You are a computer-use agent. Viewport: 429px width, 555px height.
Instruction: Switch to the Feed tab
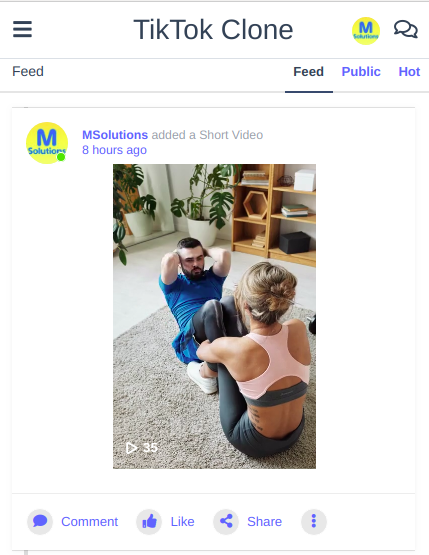[309, 72]
